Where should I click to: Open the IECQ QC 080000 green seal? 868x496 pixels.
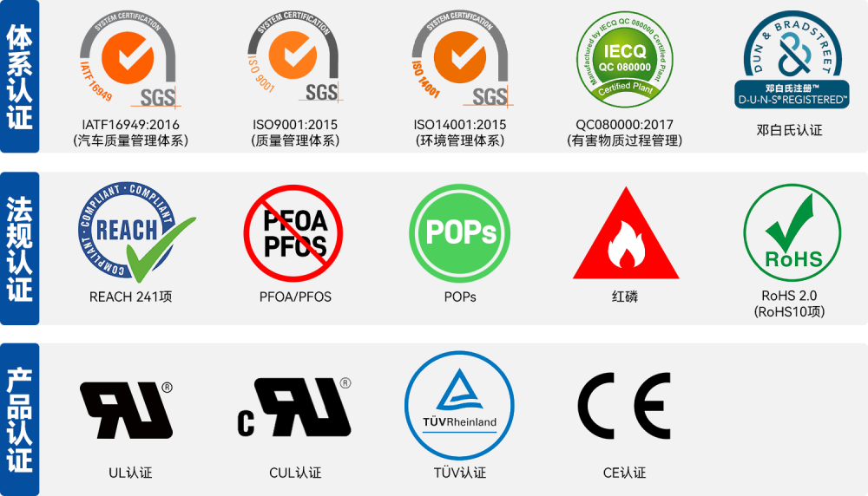624,59
